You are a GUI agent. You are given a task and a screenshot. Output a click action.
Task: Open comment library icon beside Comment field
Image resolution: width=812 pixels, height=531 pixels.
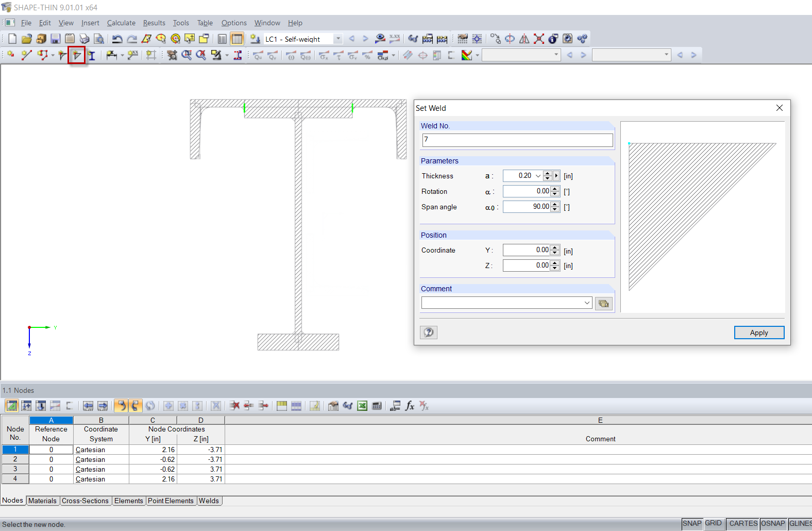604,303
